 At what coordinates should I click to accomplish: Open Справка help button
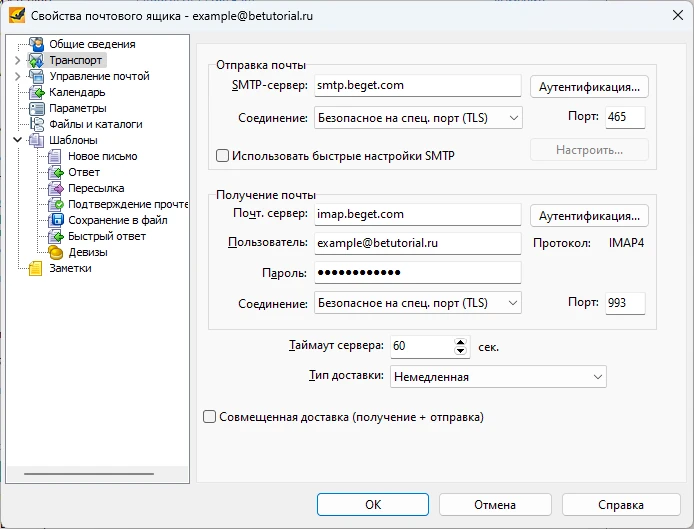point(621,505)
